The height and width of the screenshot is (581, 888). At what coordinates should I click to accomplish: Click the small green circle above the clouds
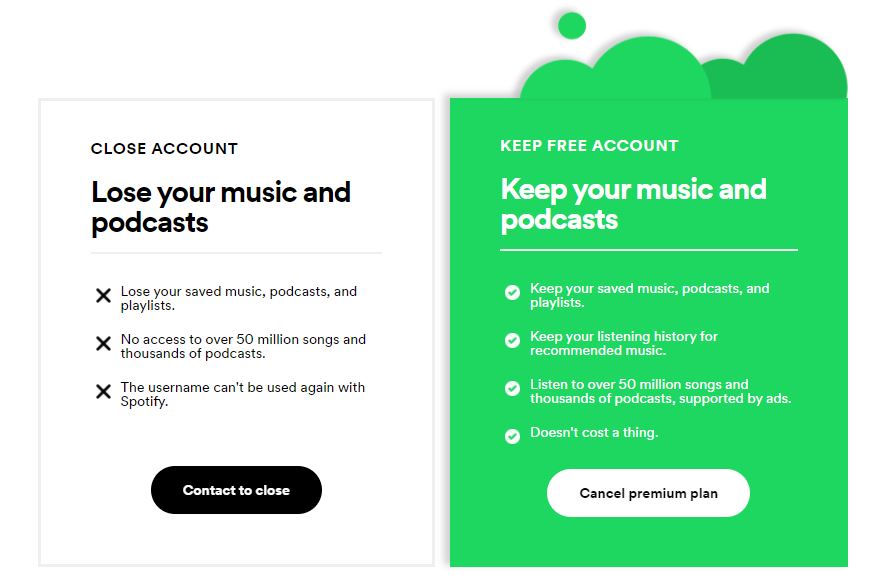coord(572,25)
